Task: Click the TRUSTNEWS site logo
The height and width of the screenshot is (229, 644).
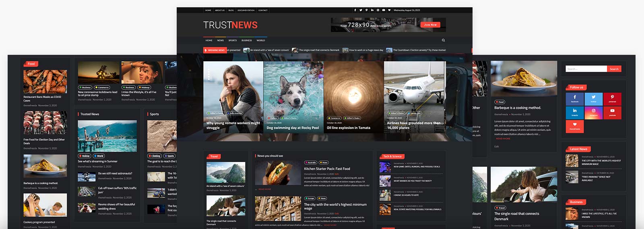Action: [230, 25]
